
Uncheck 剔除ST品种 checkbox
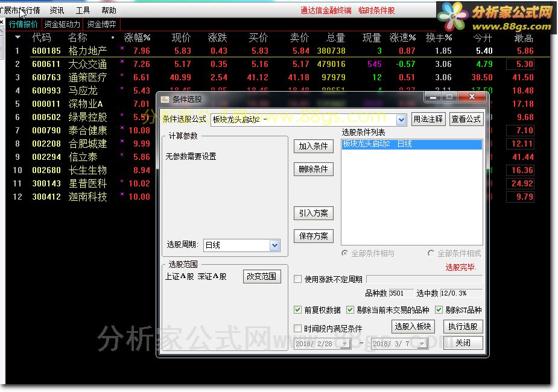point(439,310)
